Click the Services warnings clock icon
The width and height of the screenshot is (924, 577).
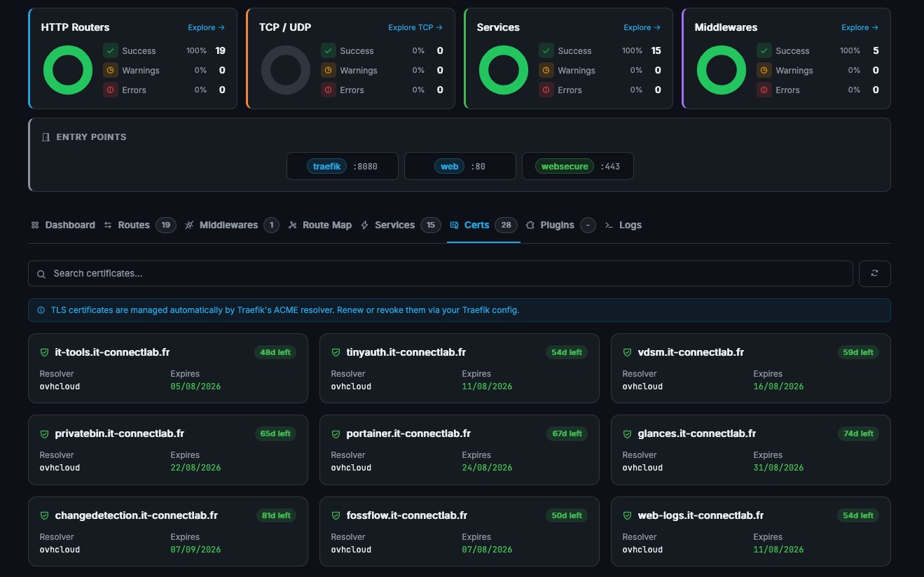click(x=546, y=70)
